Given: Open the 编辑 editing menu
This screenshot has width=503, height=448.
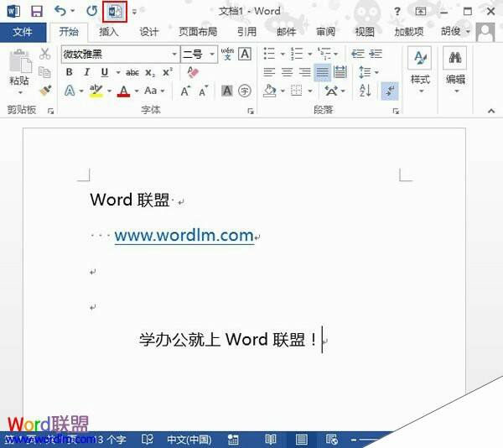Looking at the screenshot, I should (x=455, y=70).
